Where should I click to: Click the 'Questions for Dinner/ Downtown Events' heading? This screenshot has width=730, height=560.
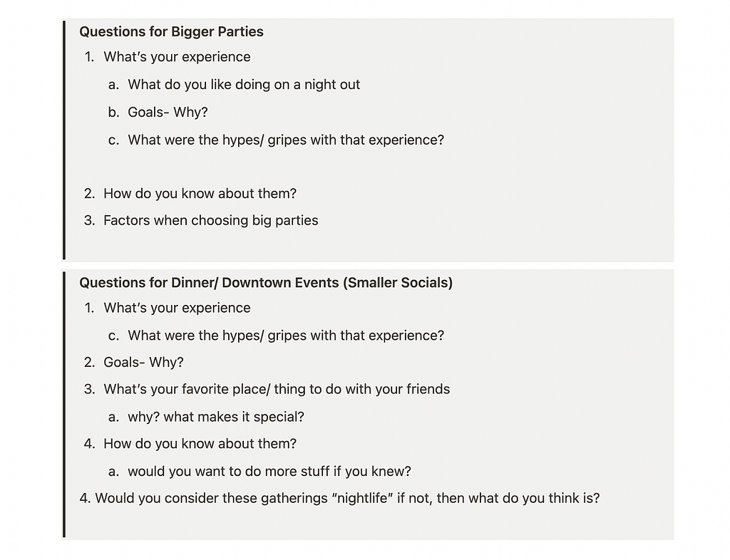pos(266,283)
